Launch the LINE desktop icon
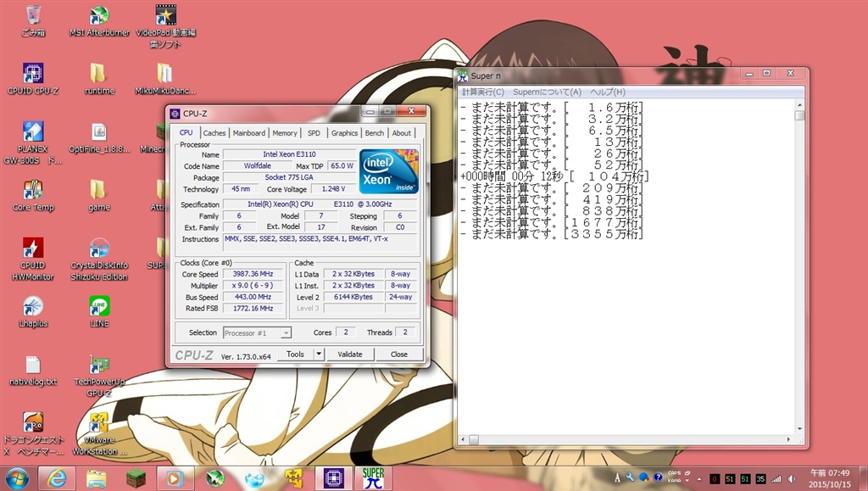868x491 pixels. pyautogui.click(x=99, y=306)
